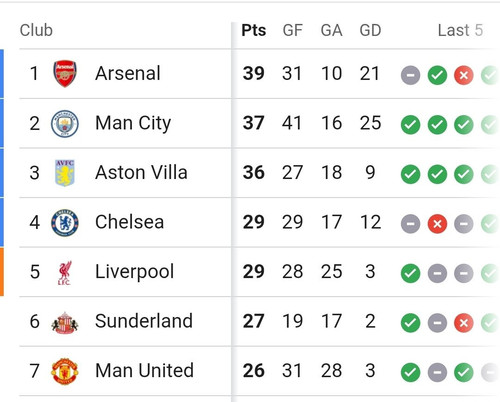Screen dimensions: 500x402
Task: Click the Liverpool club crest
Action: point(65,273)
